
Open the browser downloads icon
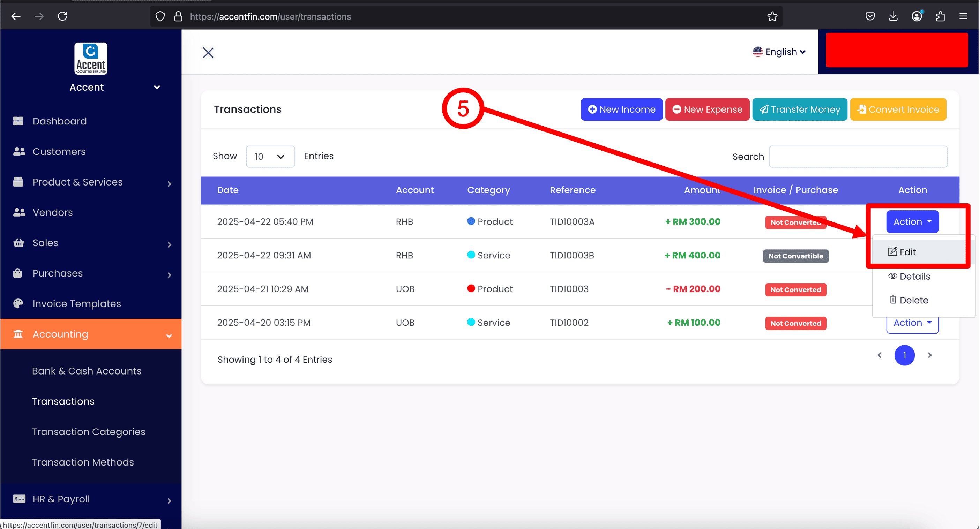pos(893,16)
